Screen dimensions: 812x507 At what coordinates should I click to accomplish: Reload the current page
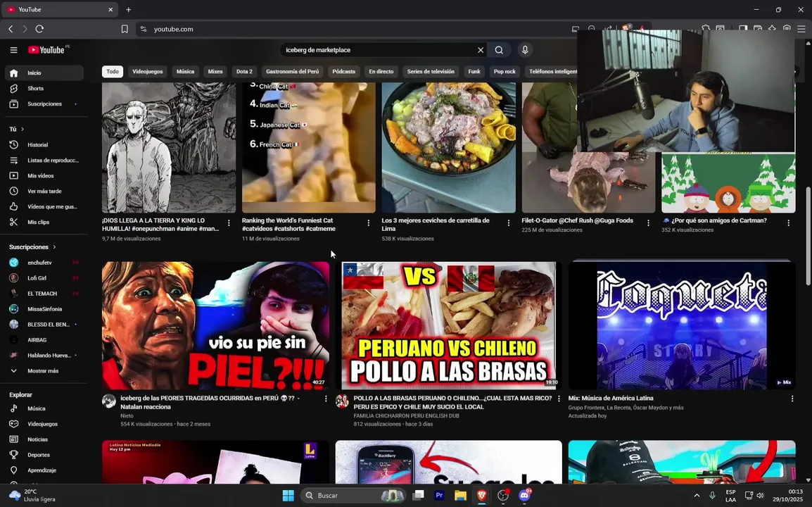(39, 29)
